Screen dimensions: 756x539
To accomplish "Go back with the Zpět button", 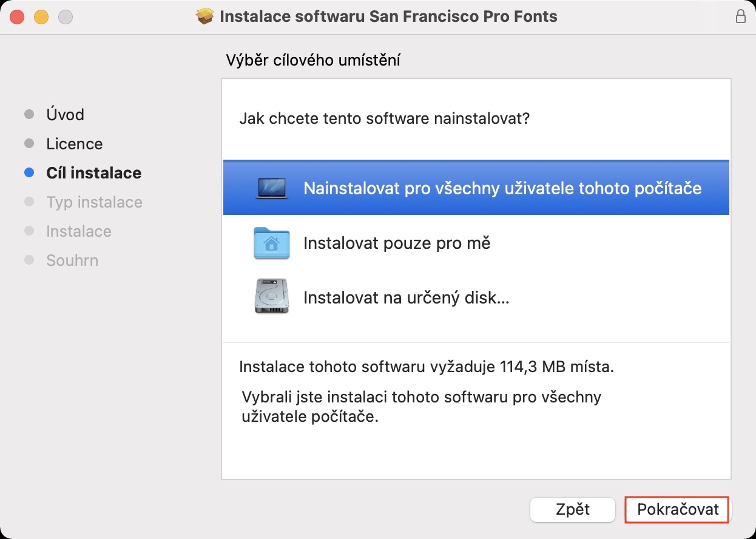I will tap(572, 509).
